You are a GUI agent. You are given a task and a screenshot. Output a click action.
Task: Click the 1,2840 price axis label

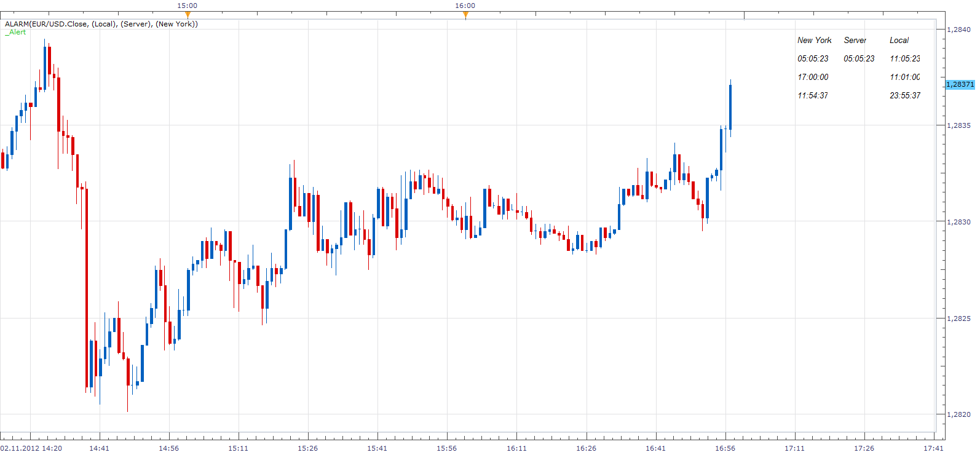pyautogui.click(x=958, y=30)
